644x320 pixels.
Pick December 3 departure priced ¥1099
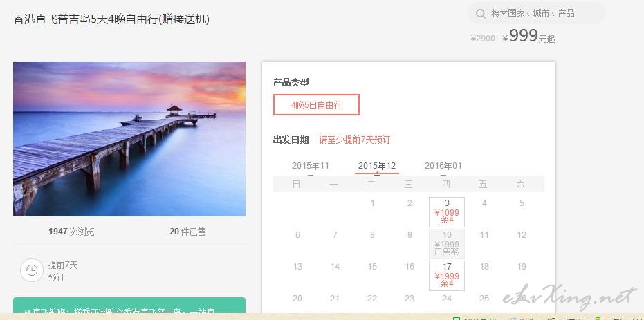447,211
